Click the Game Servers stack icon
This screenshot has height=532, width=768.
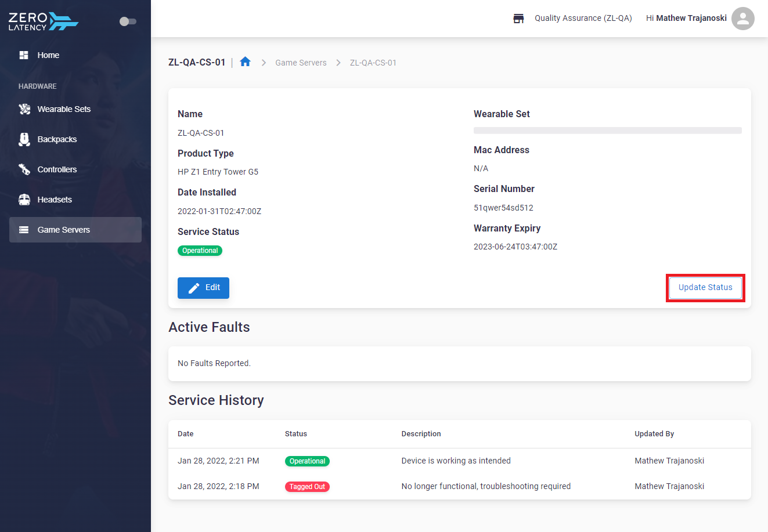point(24,230)
